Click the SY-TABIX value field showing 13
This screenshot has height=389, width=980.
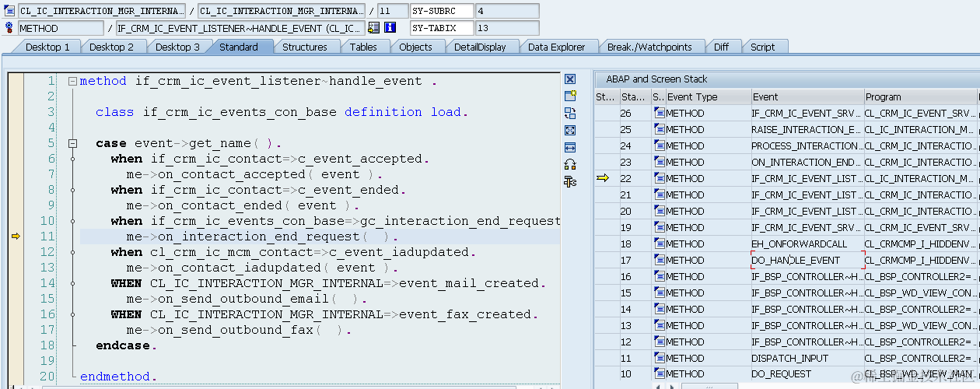click(506, 28)
